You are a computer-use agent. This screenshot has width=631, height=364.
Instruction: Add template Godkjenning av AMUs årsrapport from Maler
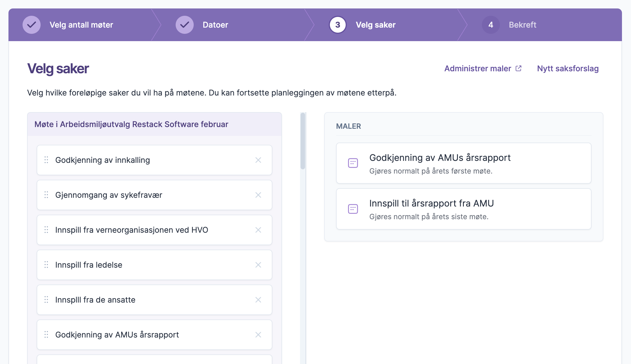click(464, 163)
